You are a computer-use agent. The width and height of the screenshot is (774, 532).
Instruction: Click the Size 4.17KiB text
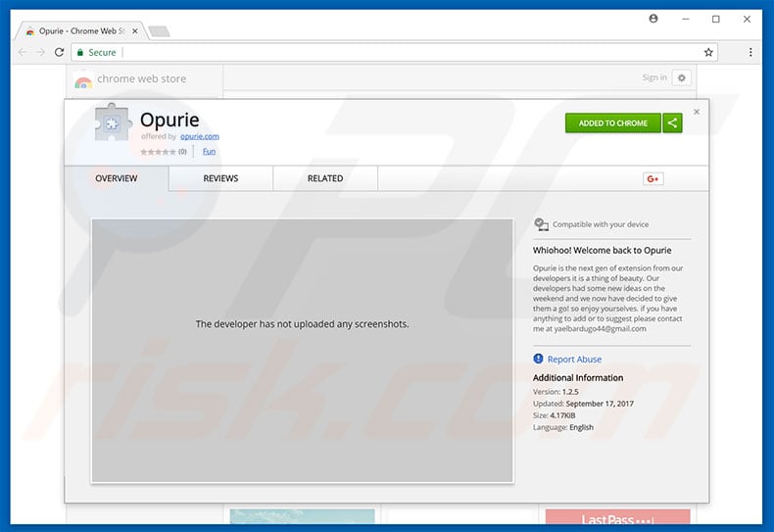554,415
